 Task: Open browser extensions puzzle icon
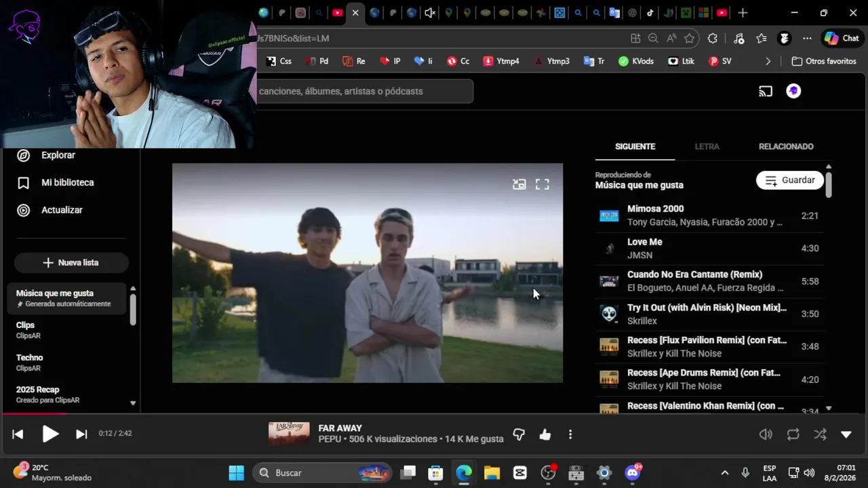point(713,39)
